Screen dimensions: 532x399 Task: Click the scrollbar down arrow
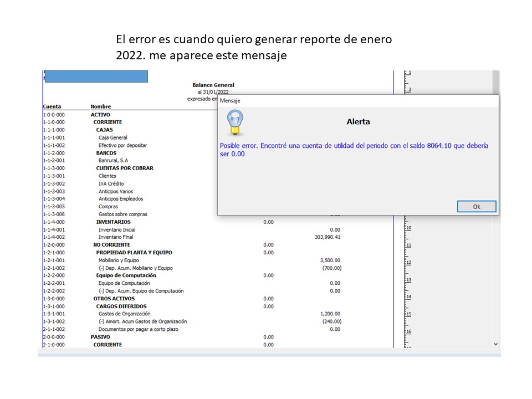coord(495,344)
